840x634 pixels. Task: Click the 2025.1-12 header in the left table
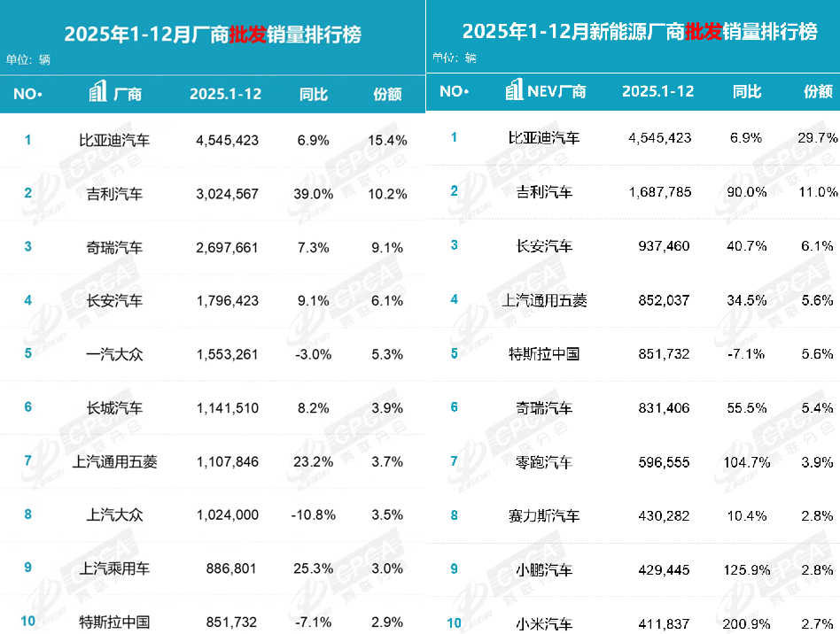(x=225, y=94)
